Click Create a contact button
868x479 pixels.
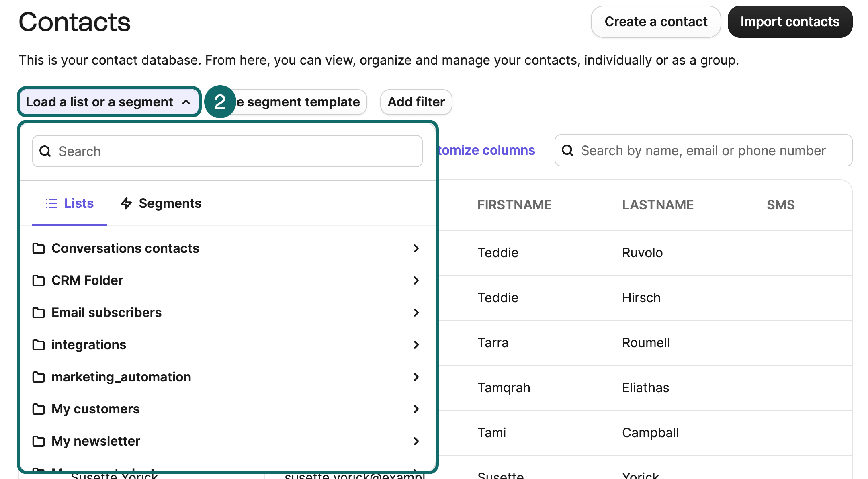(x=655, y=22)
